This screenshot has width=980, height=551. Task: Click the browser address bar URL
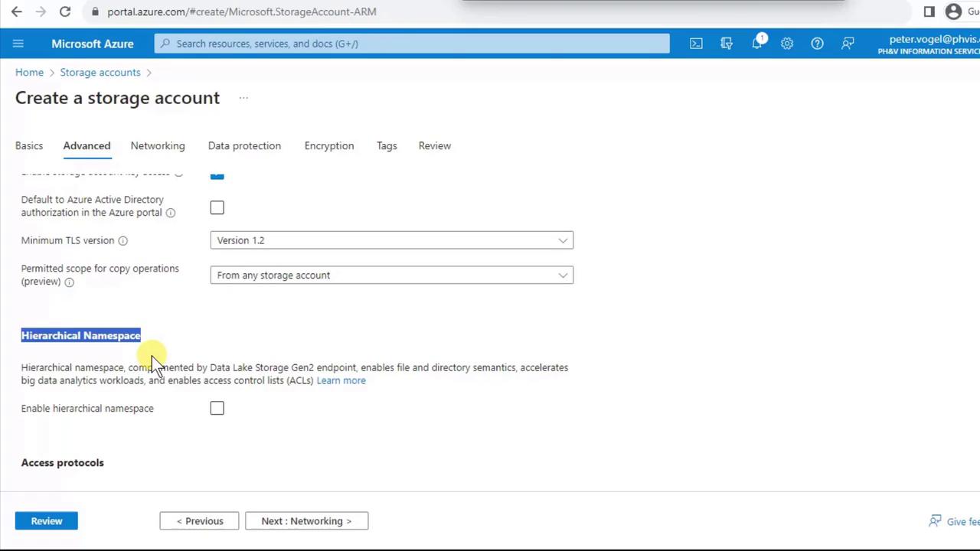242,11
